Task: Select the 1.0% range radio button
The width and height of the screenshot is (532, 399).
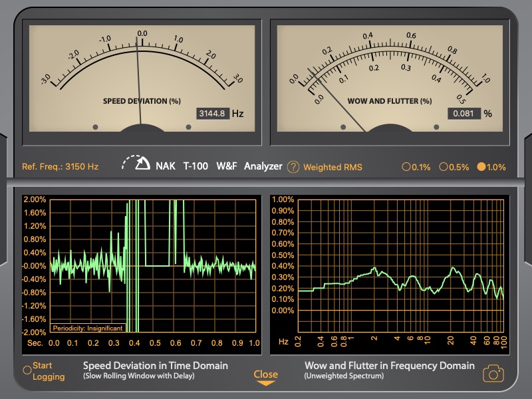Action: (x=481, y=167)
